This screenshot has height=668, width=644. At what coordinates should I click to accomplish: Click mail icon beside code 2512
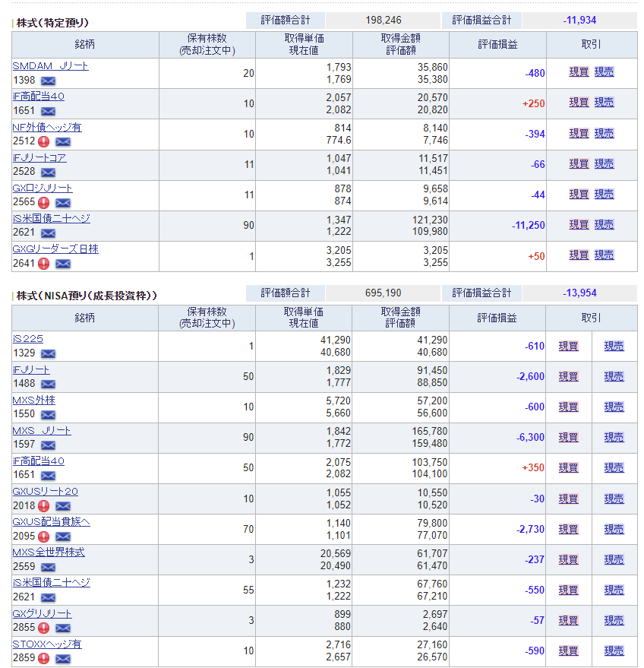click(x=62, y=141)
